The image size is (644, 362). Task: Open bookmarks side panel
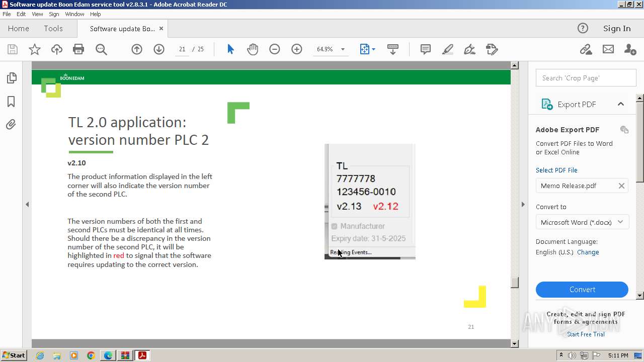(x=11, y=102)
